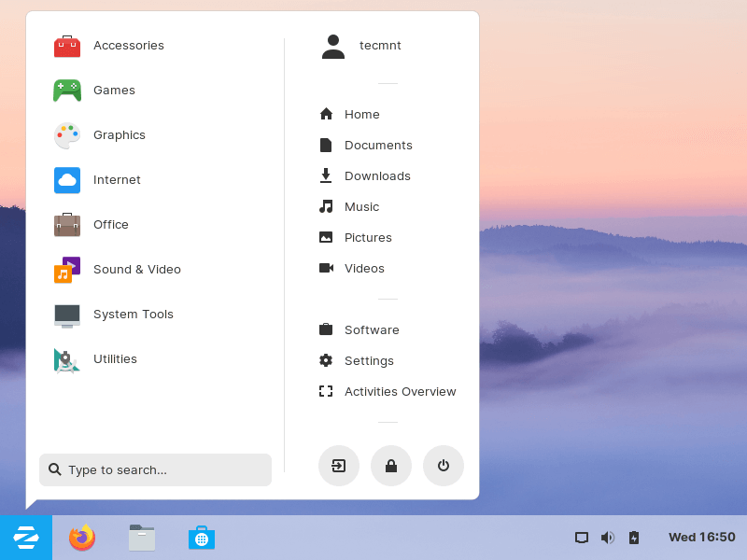Open the volume icon in system tray
This screenshot has height=560, width=747.
coord(608,538)
